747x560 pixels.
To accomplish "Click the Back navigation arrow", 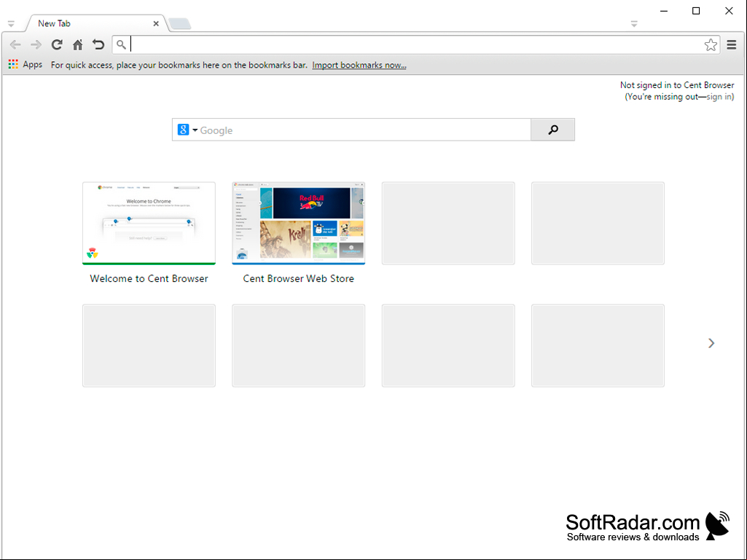I will coord(15,44).
